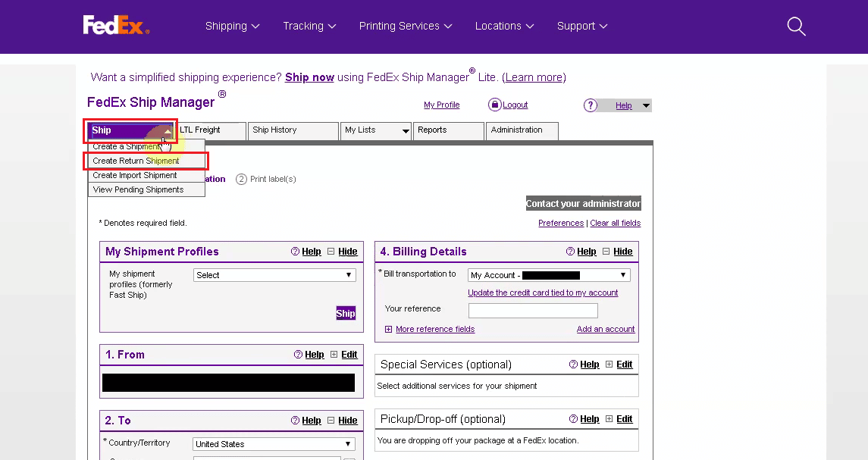This screenshot has width=868, height=460.
Task: Click Hide minus icon in Billing Details
Action: [606, 252]
